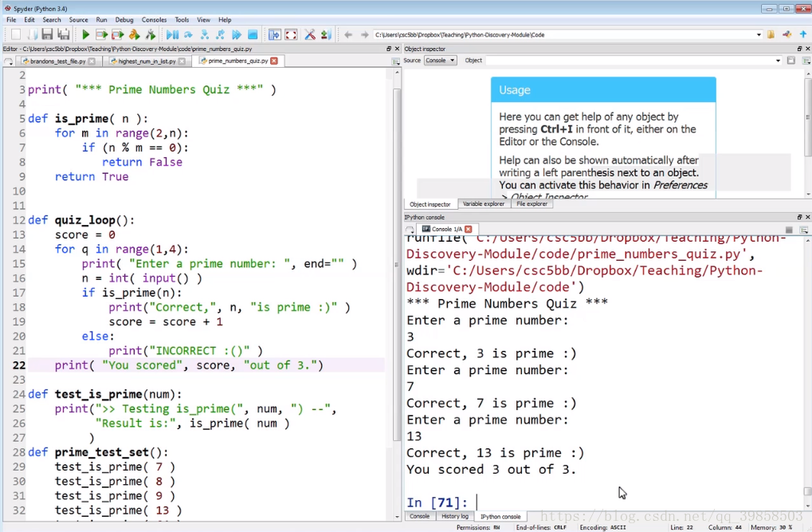
Task: Switch to the History log tab
Action: click(455, 516)
